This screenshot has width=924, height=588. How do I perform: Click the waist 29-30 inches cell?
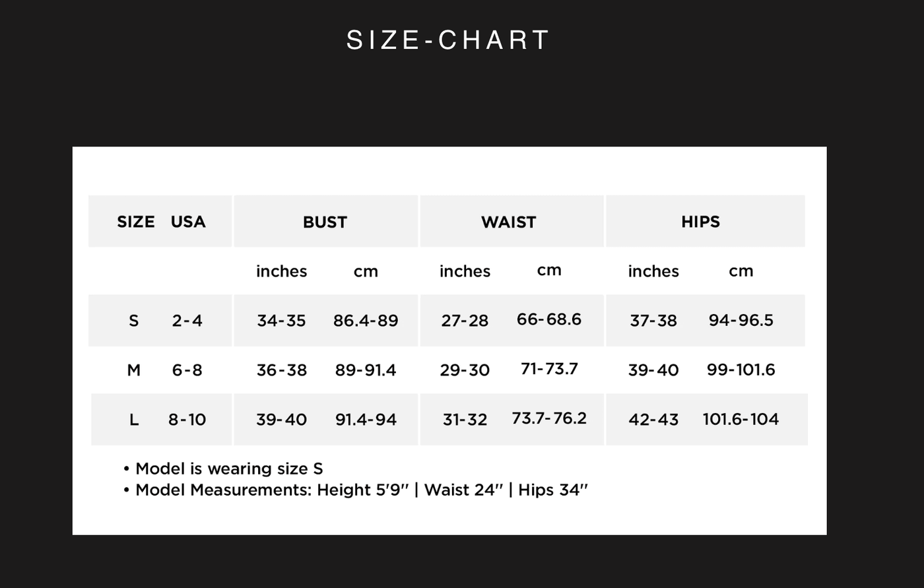[465, 370]
